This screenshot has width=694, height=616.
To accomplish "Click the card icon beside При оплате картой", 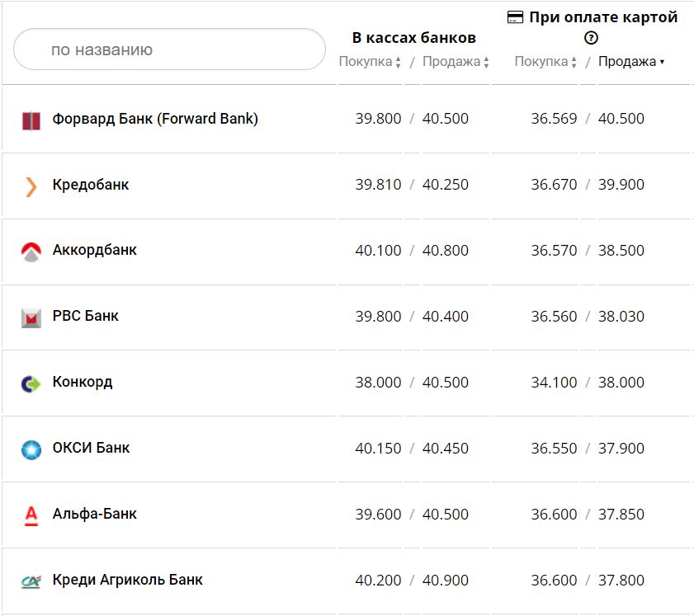I will 515,17.
